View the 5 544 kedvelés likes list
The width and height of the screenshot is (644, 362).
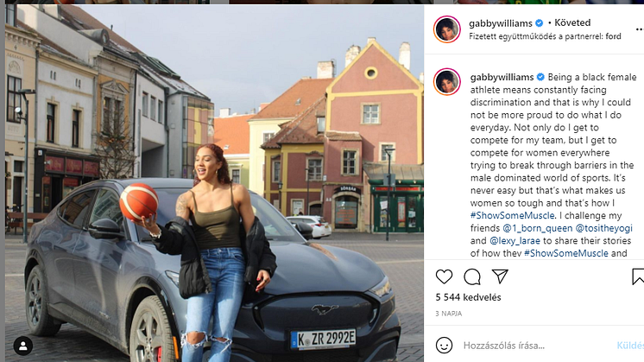(x=468, y=297)
